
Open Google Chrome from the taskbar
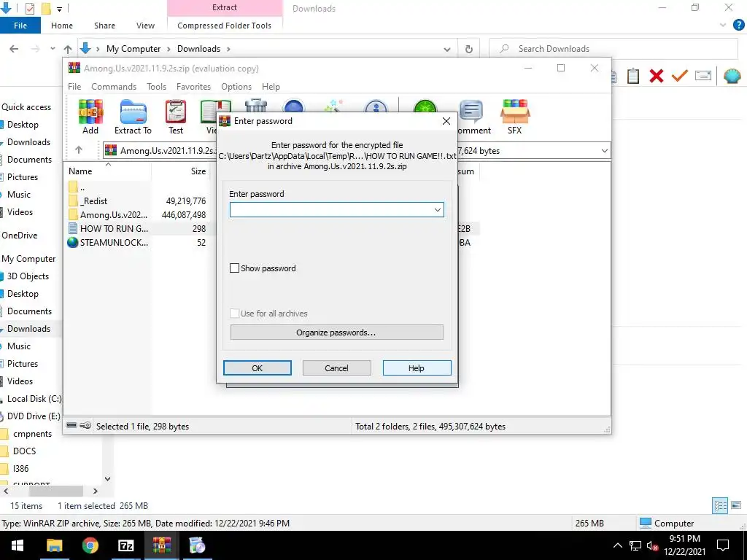click(90, 545)
